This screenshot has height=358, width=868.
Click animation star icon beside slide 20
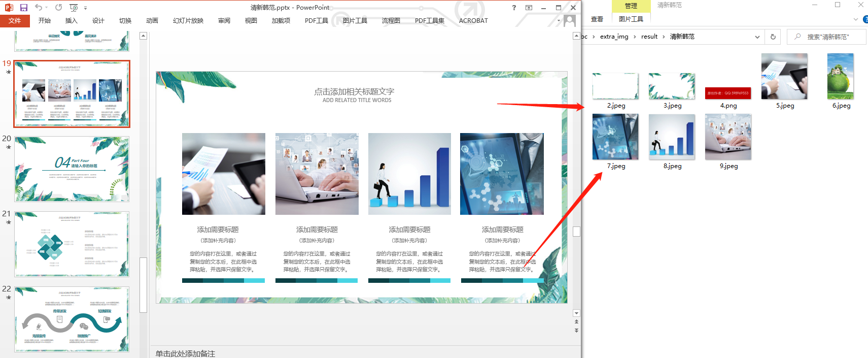(8, 147)
